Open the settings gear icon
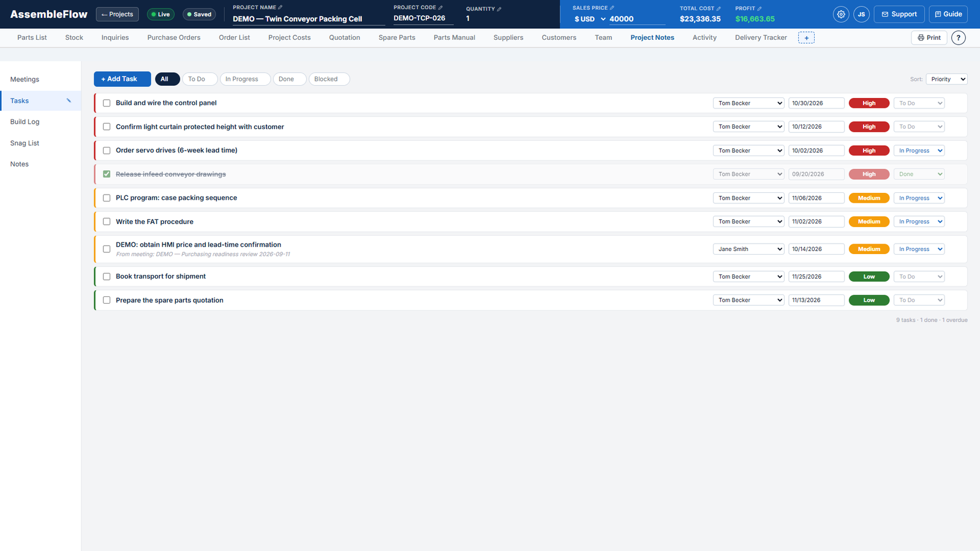The image size is (980, 551). point(841,14)
